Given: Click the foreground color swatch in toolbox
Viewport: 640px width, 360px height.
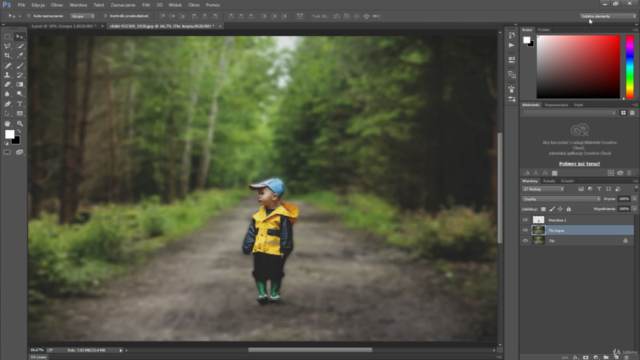Looking at the screenshot, I should [9, 134].
